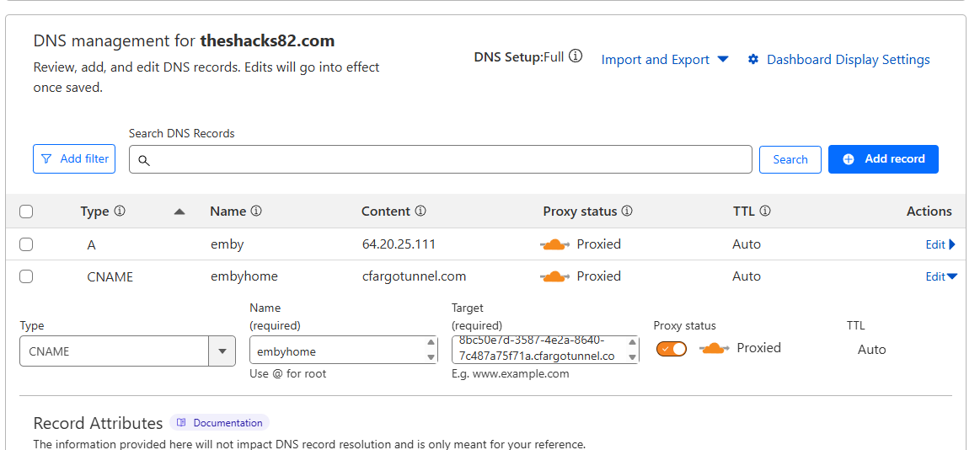Click the info icon beside Content column

(420, 211)
